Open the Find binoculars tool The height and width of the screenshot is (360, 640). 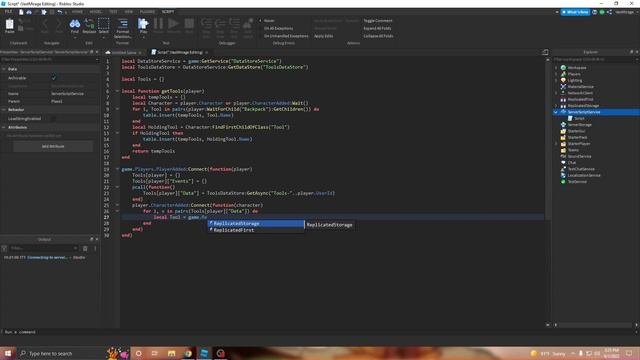coord(75,25)
